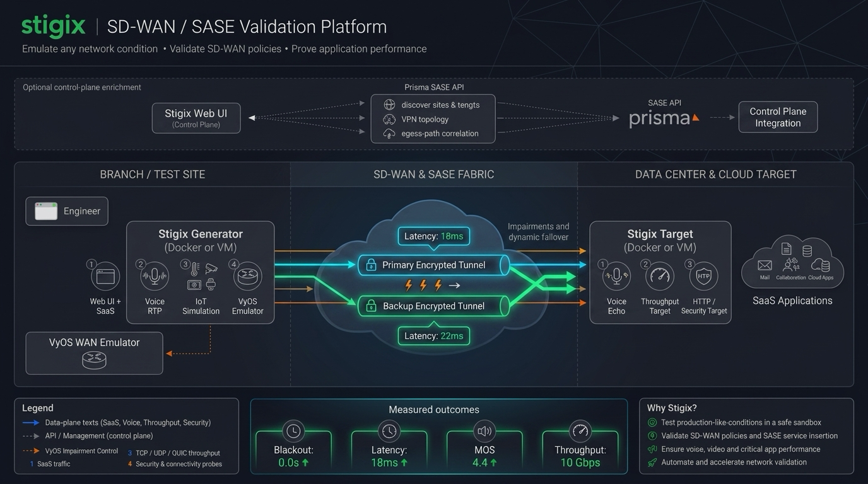Click the Latency clock icon in Measured outcomes
Screen dimensions: 868x484
click(389, 431)
